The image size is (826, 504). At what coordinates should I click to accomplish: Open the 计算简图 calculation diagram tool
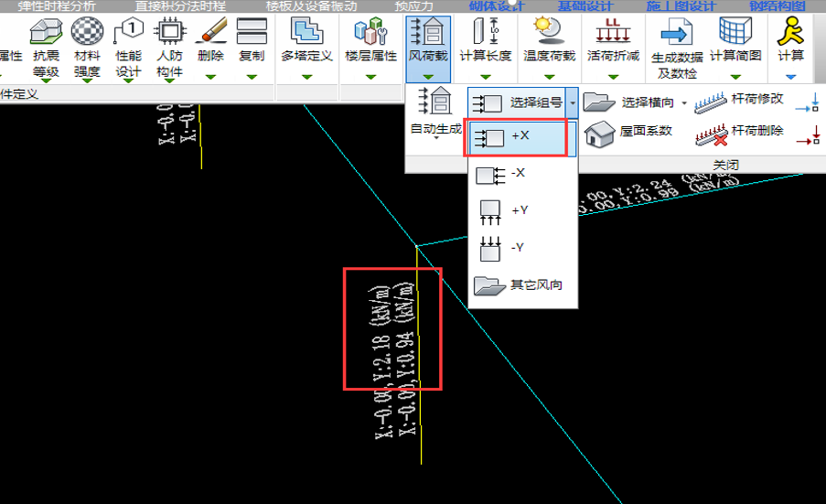[x=736, y=48]
